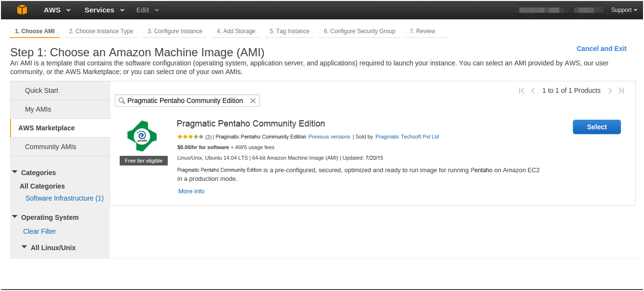Open the Support dropdown menu

click(625, 10)
